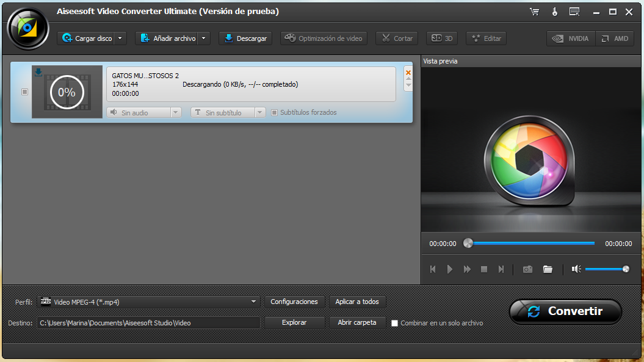644x362 pixels.
Task: Click the Previous track playback button
Action: [x=432, y=269]
